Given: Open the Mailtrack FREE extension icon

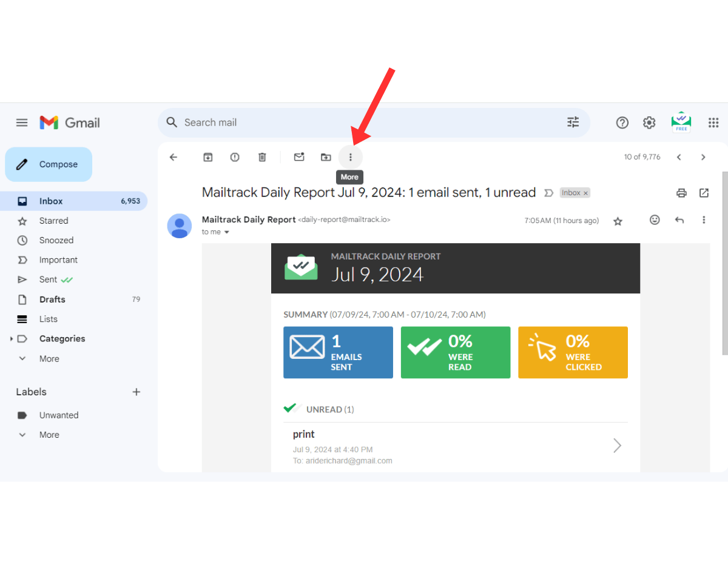Looking at the screenshot, I should click(x=681, y=122).
